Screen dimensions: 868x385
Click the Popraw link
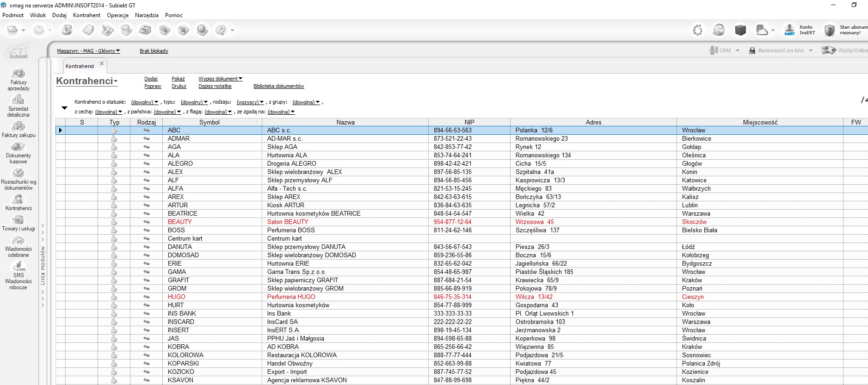[153, 86]
